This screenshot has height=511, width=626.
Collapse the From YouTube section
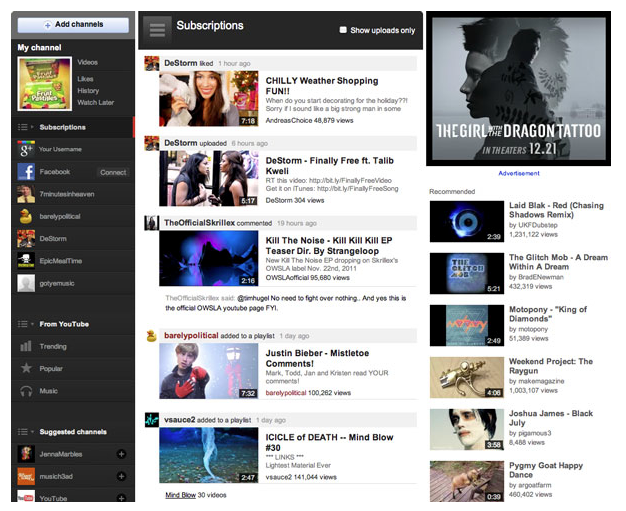pyautogui.click(x=25, y=324)
